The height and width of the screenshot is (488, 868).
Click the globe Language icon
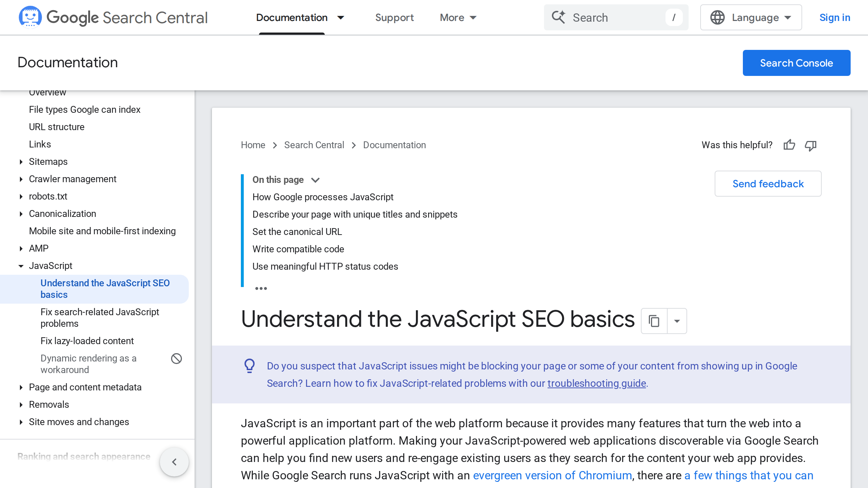(x=717, y=17)
